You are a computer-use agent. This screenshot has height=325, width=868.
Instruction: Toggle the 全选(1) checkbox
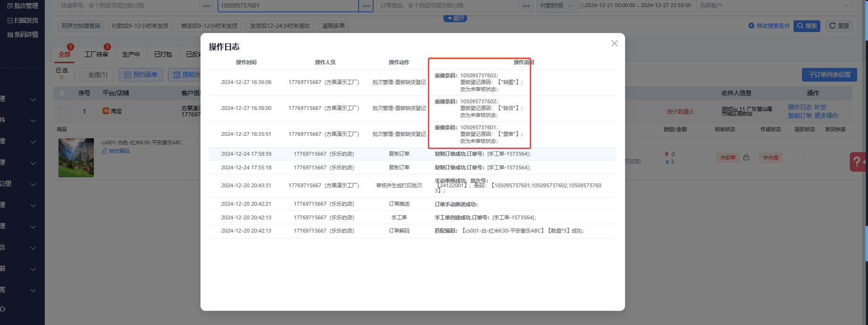82,75
